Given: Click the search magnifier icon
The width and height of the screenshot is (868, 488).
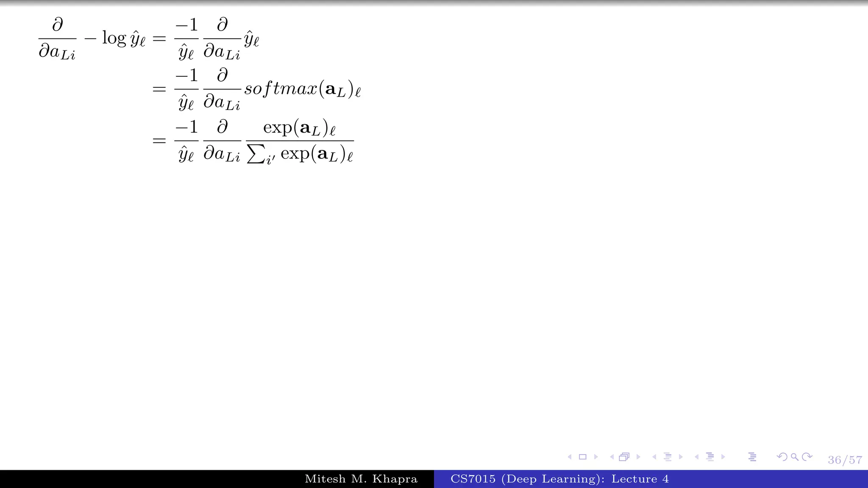Looking at the screenshot, I should point(795,457).
